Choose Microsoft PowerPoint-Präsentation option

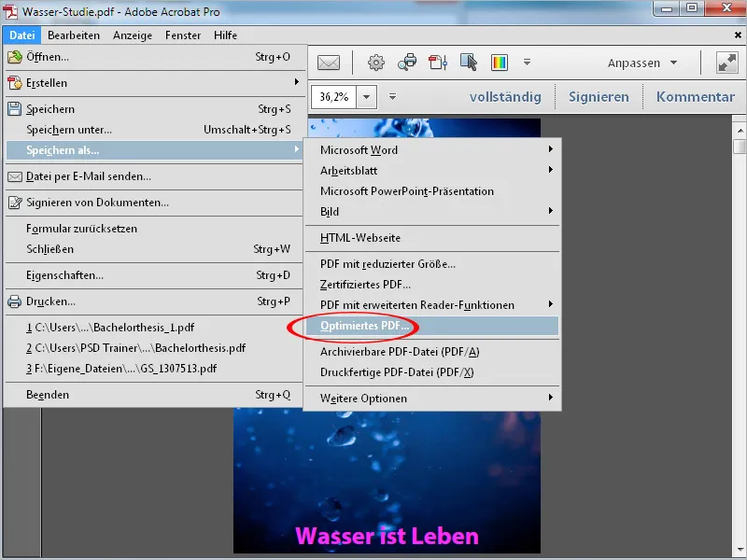(432, 191)
